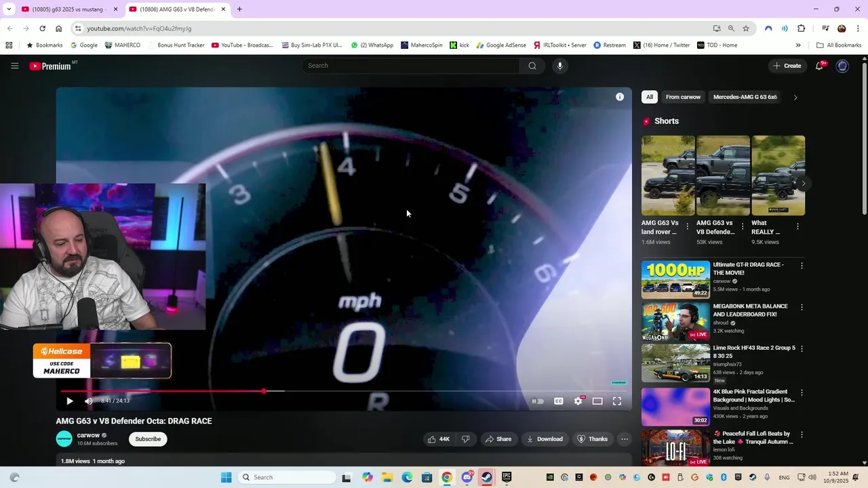Dislike the video

466,439
